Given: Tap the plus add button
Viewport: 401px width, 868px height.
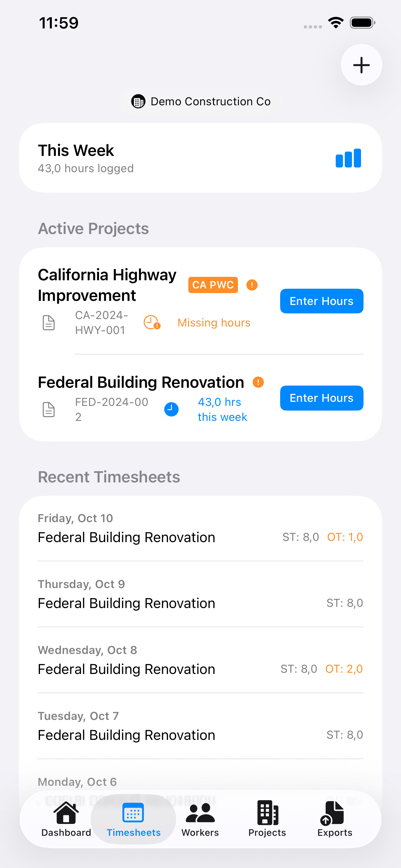Looking at the screenshot, I should [x=361, y=65].
